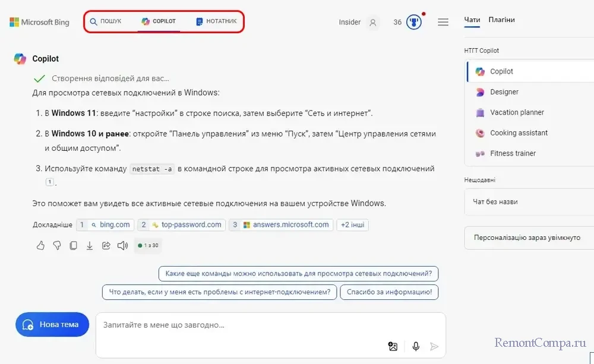Focus the "Запитайте в мене що завгодно" field
The image size is (594, 364).
click(x=238, y=325)
